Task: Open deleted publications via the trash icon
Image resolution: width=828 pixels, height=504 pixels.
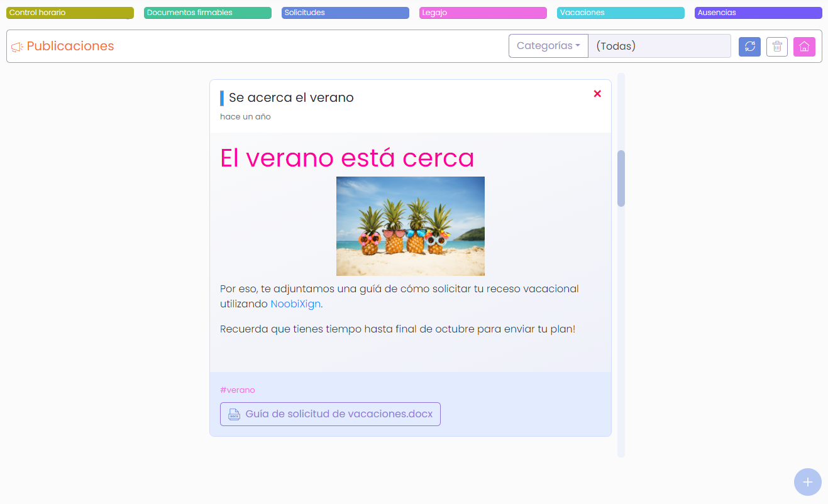Action: coord(777,46)
